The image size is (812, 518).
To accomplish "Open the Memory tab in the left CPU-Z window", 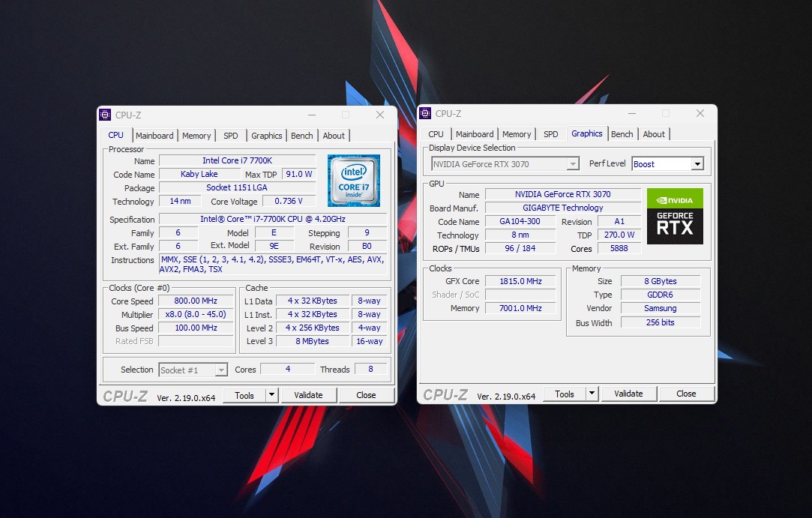I will coord(196,136).
